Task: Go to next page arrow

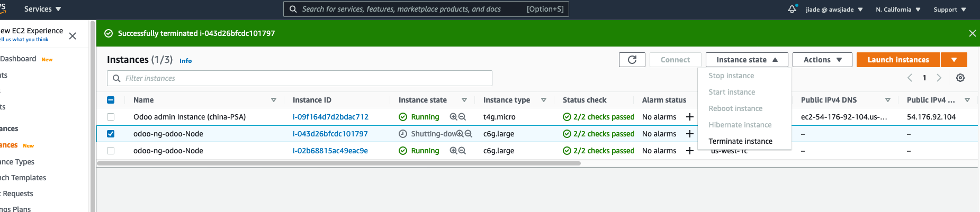Action: [939, 78]
